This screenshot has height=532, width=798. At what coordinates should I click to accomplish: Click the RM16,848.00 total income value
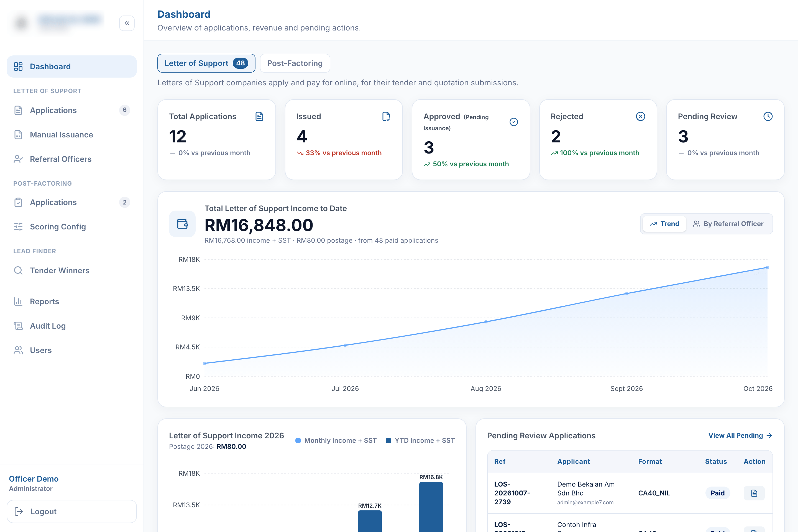pyautogui.click(x=259, y=225)
